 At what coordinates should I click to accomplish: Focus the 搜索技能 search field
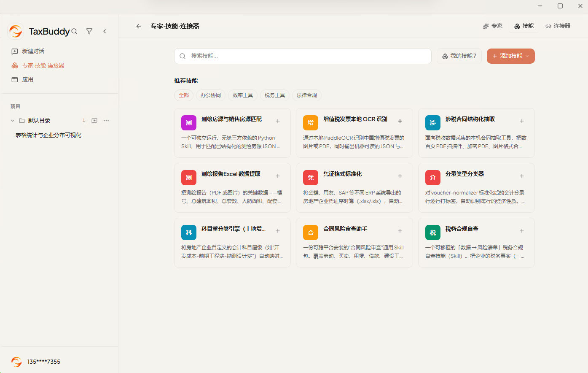(x=303, y=56)
